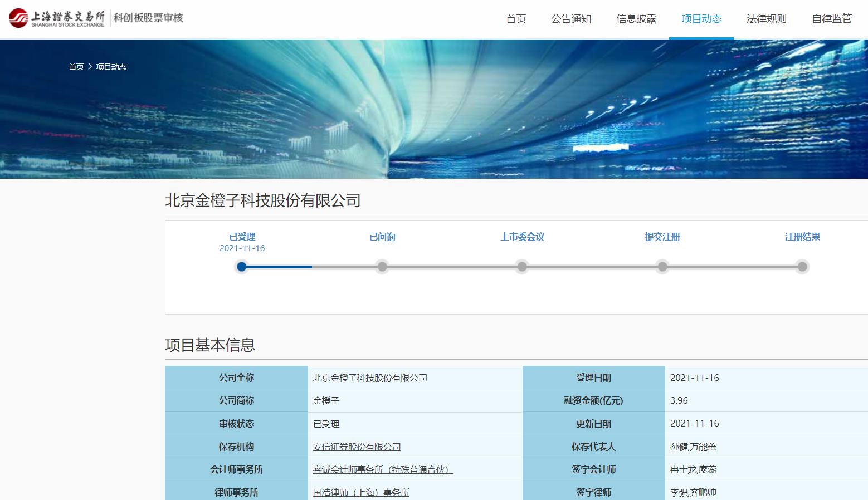This screenshot has height=500, width=868.
Task: Click the 注册结果 stage label
Action: pos(803,237)
